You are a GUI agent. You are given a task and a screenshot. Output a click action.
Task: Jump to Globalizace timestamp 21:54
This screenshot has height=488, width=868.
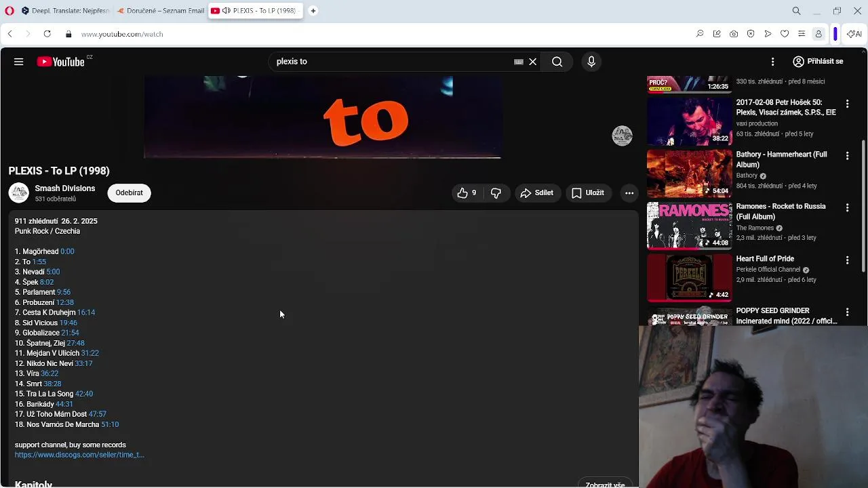(x=70, y=333)
